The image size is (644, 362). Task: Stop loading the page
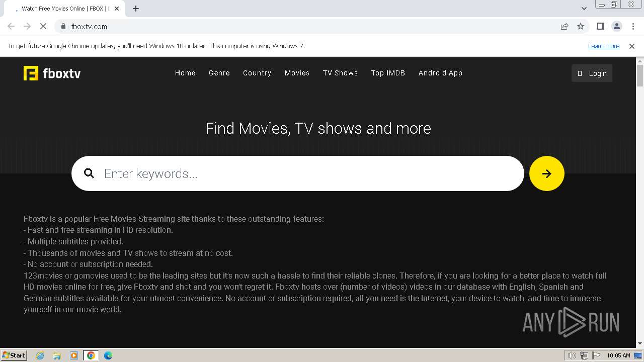click(43, 27)
